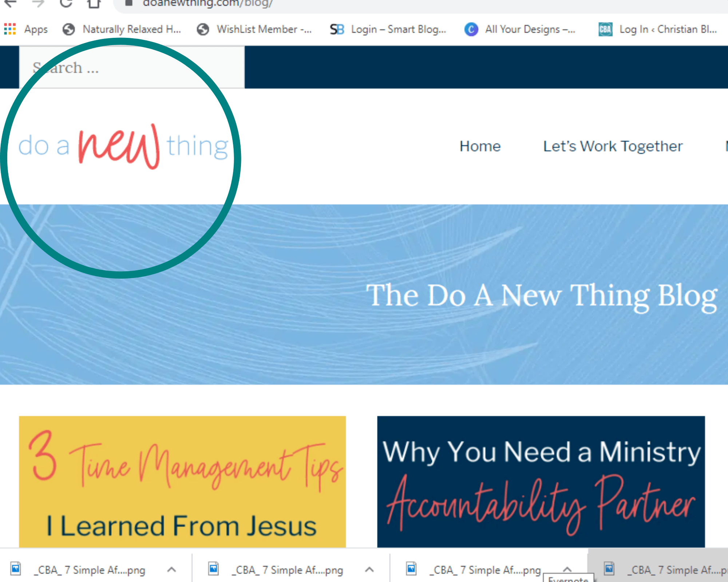This screenshot has width=728, height=582.
Task: Open Naturally Relaxed H... bookmark
Action: tap(122, 29)
